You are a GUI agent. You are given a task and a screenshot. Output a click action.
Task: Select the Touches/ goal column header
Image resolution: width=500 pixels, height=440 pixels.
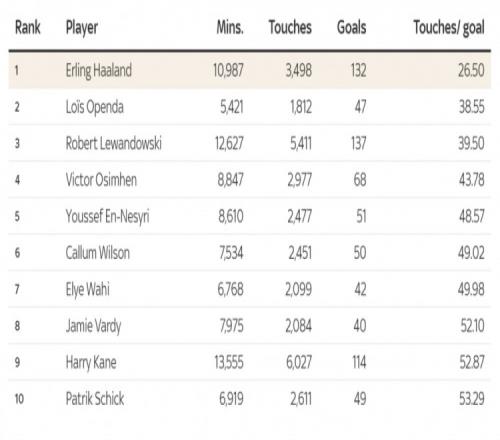(449, 28)
